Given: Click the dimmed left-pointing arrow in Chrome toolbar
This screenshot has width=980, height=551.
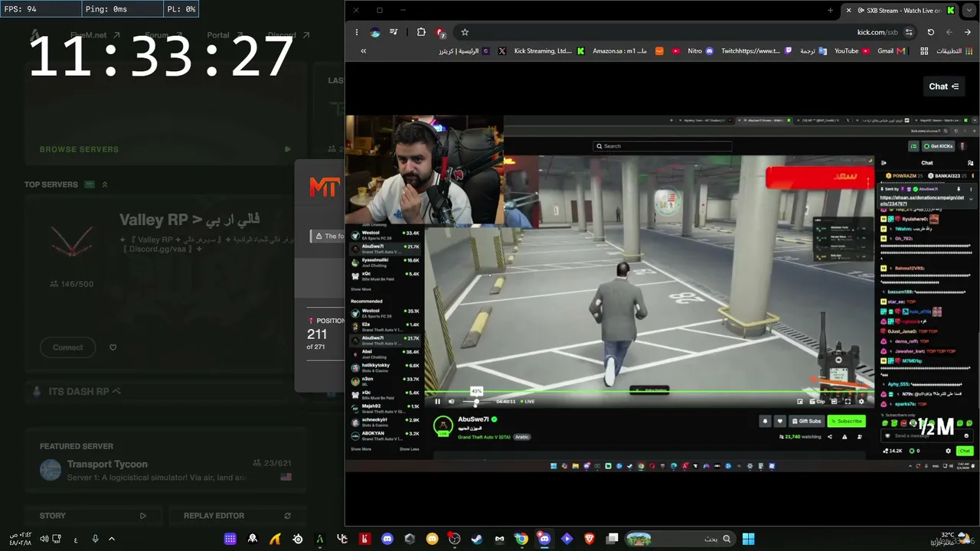Looking at the screenshot, I should (949, 32).
